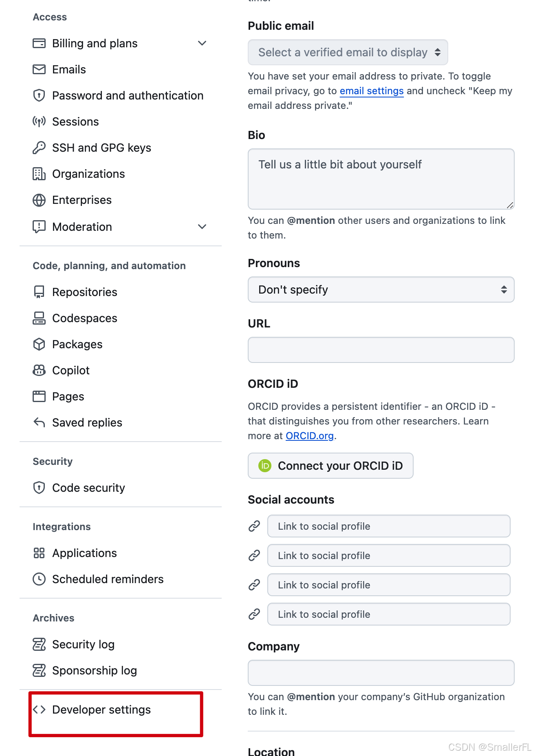Viewport: 533px width, 756px height.
Task: Open the Public email select dropdown
Action: pos(348,52)
